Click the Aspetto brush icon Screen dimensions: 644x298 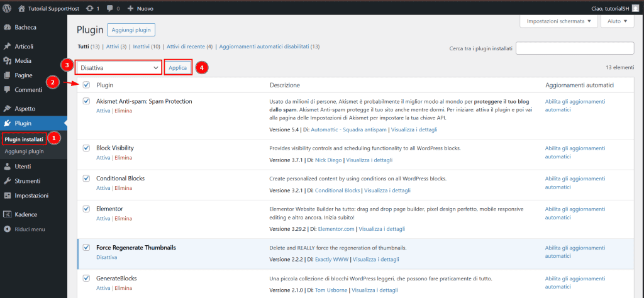[x=7, y=109]
